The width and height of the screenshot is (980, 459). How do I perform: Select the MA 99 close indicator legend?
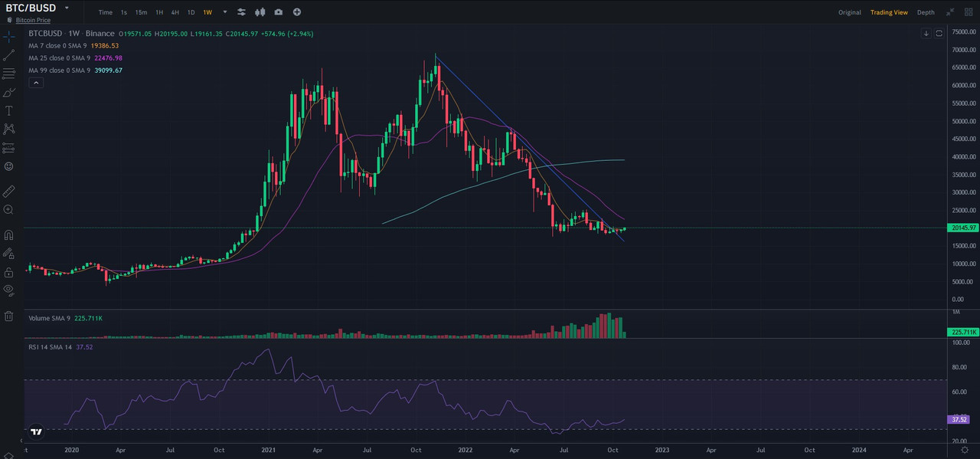(75, 70)
